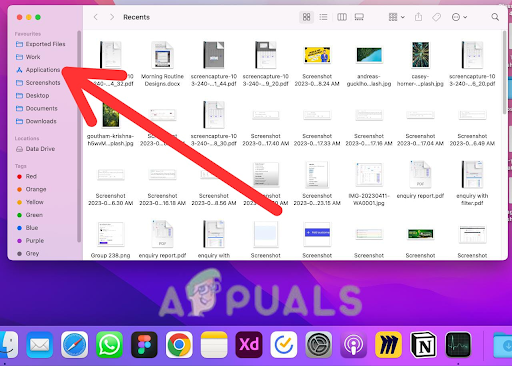Open Data Drive under Locations
This screenshot has height=366, width=512.
tap(35, 149)
